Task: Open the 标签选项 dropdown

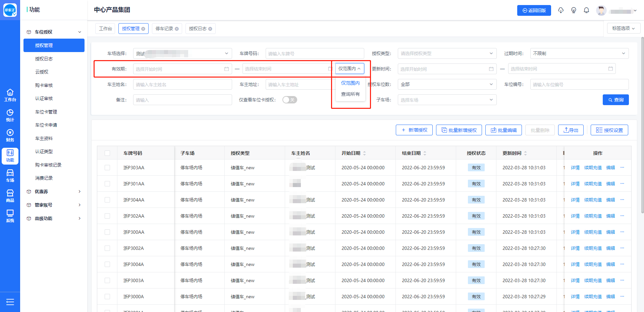Action: tap(623, 28)
